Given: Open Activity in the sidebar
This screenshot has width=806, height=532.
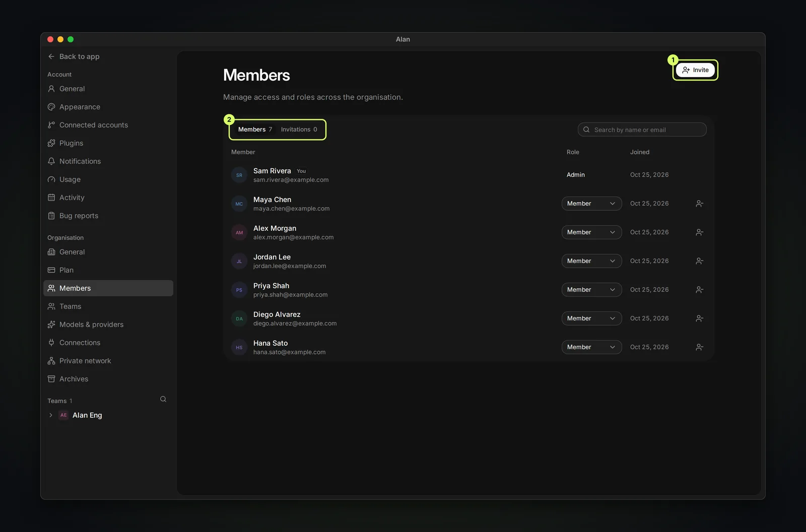Looking at the screenshot, I should coord(108,197).
